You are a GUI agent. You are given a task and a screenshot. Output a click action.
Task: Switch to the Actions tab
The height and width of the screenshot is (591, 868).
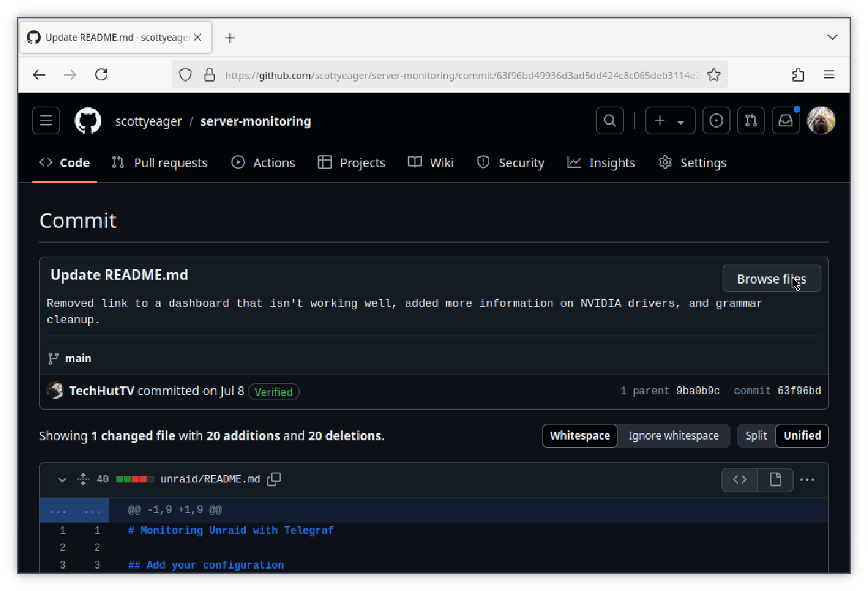coord(263,163)
